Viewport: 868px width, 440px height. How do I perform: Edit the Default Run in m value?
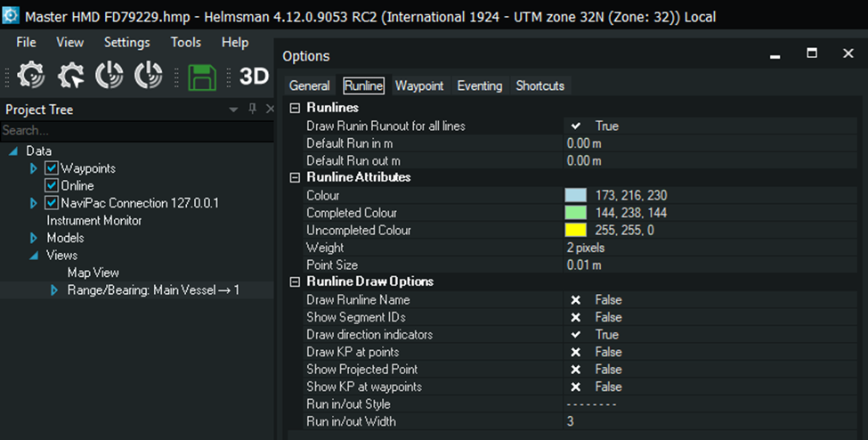coord(710,143)
